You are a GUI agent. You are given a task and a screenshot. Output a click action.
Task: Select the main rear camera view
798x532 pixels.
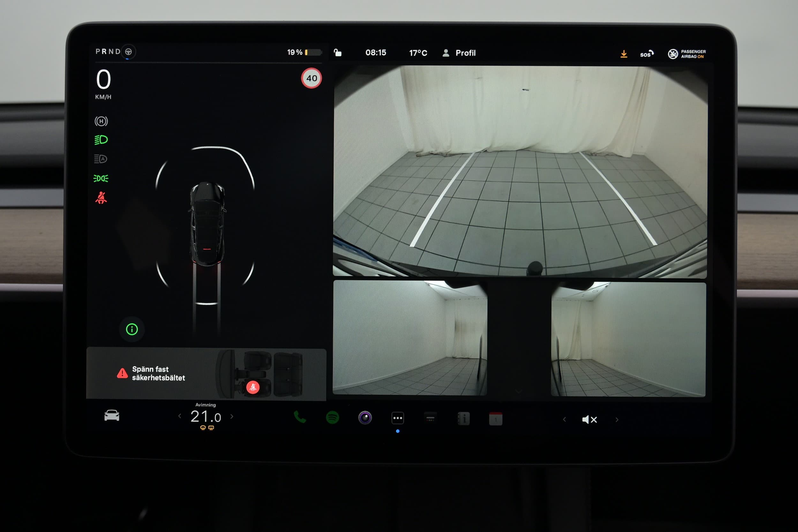[520, 171]
